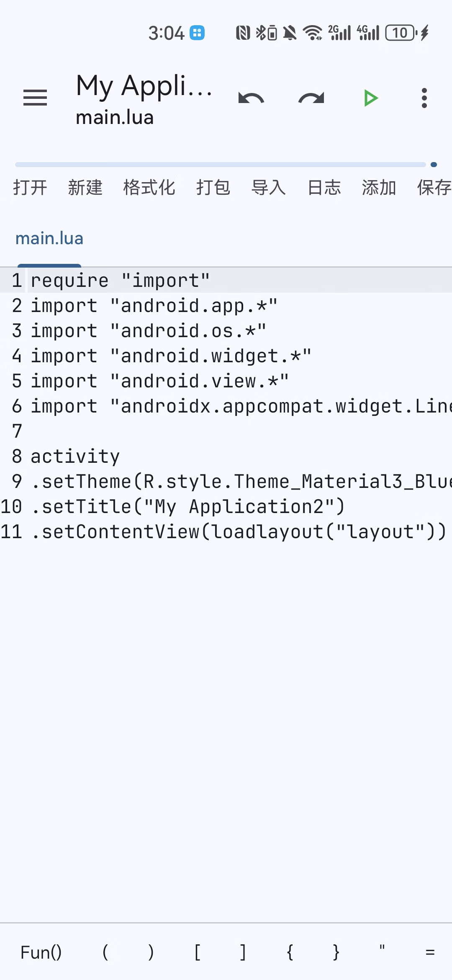Tap 导入 to import
Viewport: 452px width, 980px height.
coord(269,187)
